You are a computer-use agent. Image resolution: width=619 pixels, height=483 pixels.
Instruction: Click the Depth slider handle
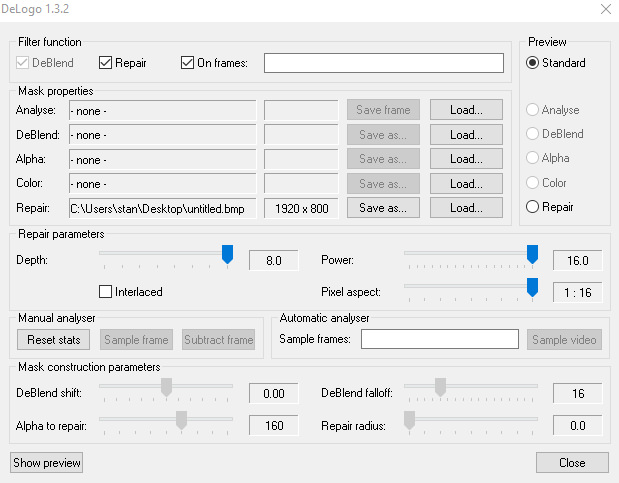(227, 254)
